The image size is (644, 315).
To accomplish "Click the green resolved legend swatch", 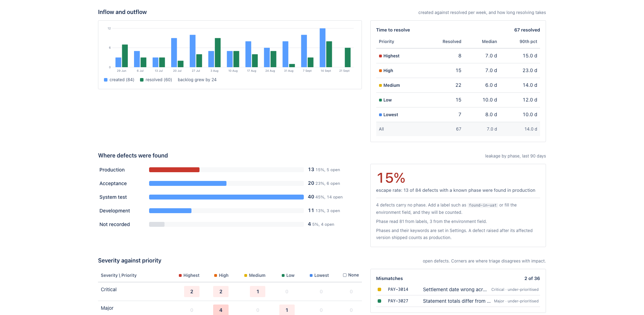I will 142,80.
